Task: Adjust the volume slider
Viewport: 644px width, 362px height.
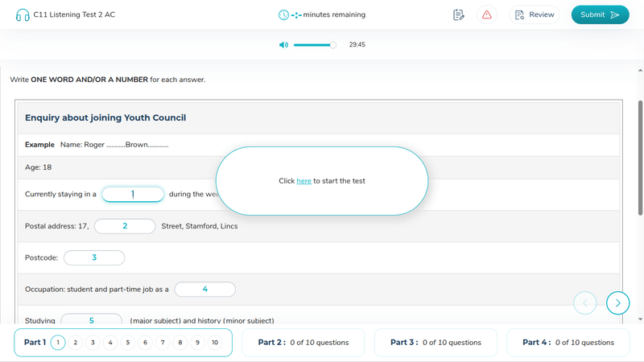Action: click(x=315, y=45)
